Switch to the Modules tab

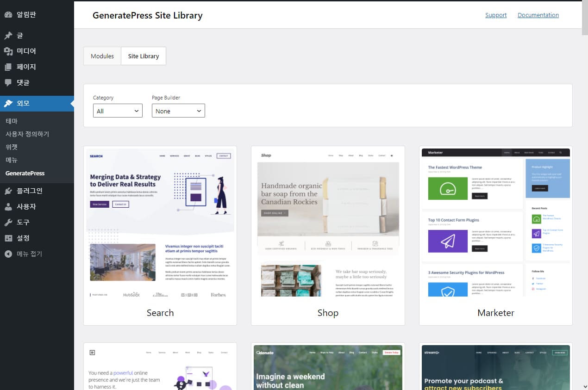102,56
